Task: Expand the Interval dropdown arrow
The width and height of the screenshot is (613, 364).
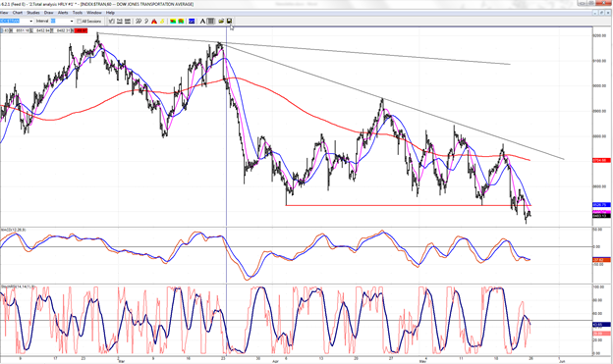Action: (72, 21)
